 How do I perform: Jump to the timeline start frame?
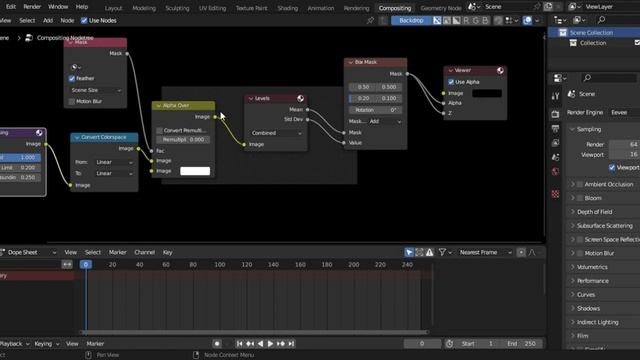(x=240, y=344)
